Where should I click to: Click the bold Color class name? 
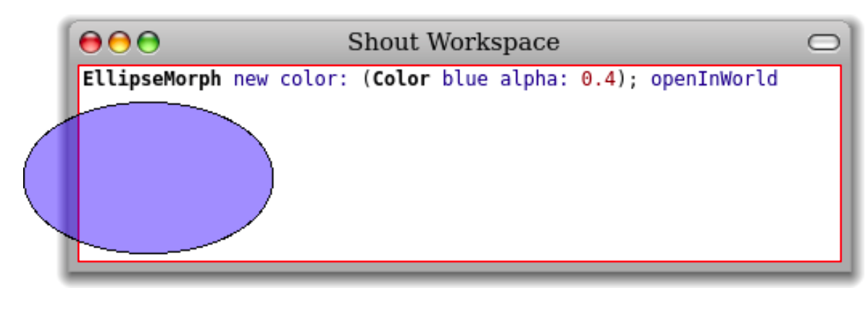point(401,79)
